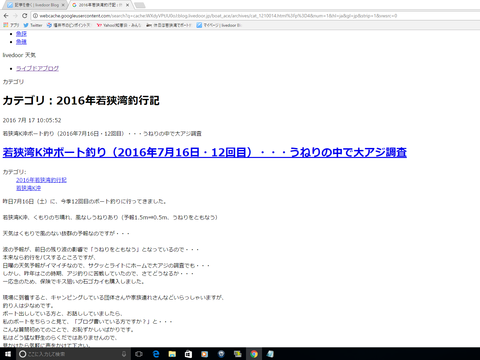Open File Explorer from the taskbar
The width and height of the screenshot is (480, 360).
[x=172, y=354]
